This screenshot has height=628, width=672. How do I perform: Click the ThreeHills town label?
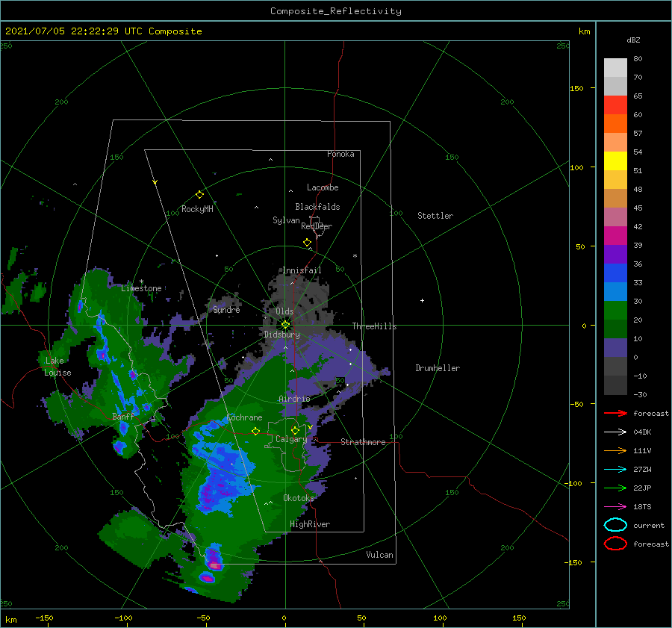coord(374,326)
